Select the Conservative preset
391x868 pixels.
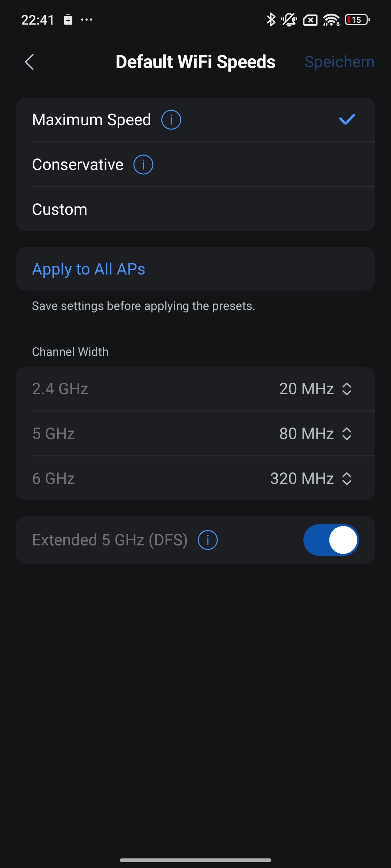(x=78, y=165)
